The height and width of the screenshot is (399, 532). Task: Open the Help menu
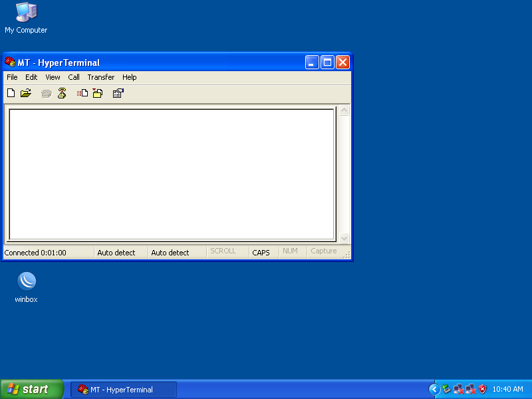129,77
